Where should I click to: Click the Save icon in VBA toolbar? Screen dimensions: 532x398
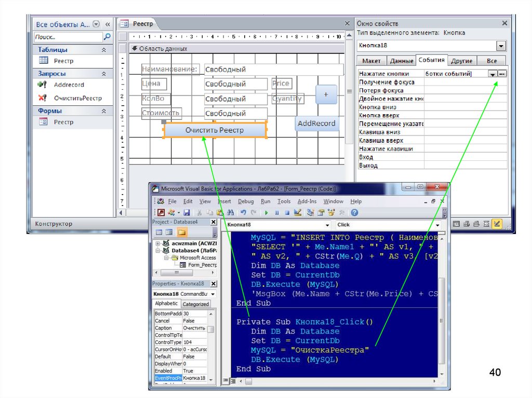(x=186, y=213)
